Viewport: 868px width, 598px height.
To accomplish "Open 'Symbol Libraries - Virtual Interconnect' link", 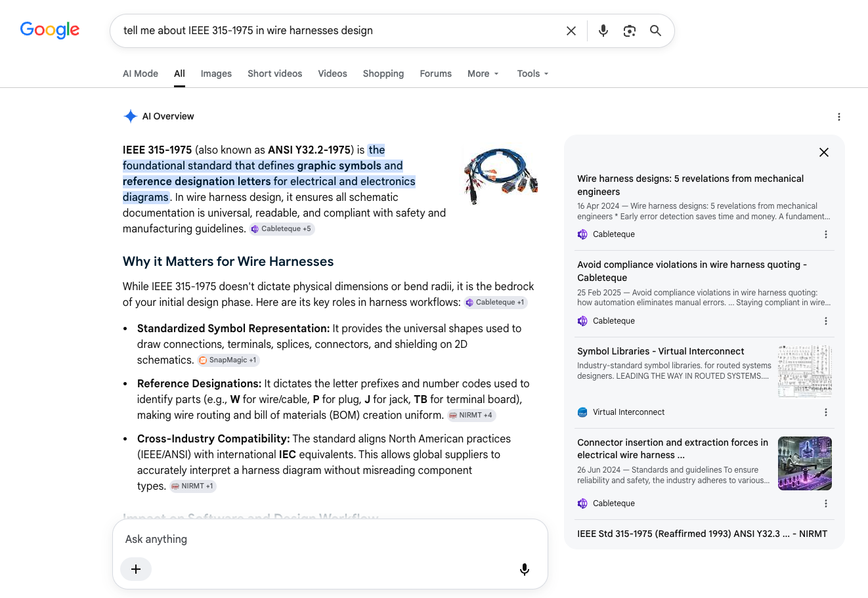I will (661, 351).
